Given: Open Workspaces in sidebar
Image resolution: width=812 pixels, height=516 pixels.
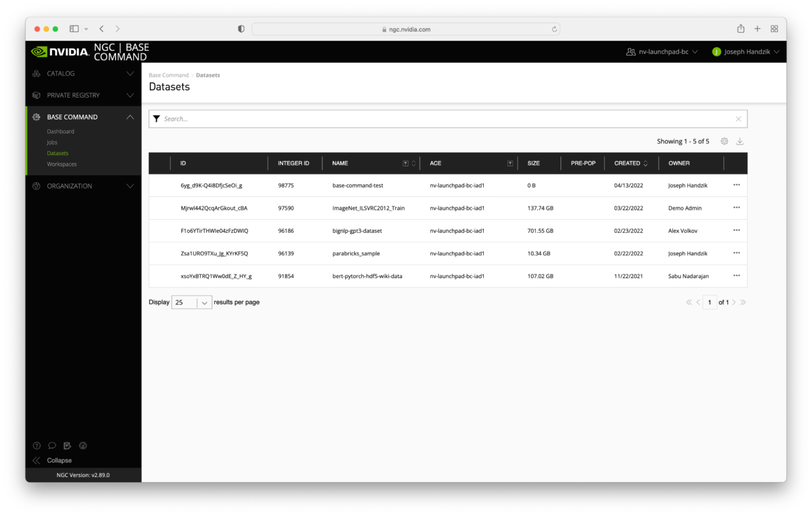Looking at the screenshot, I should (x=61, y=164).
